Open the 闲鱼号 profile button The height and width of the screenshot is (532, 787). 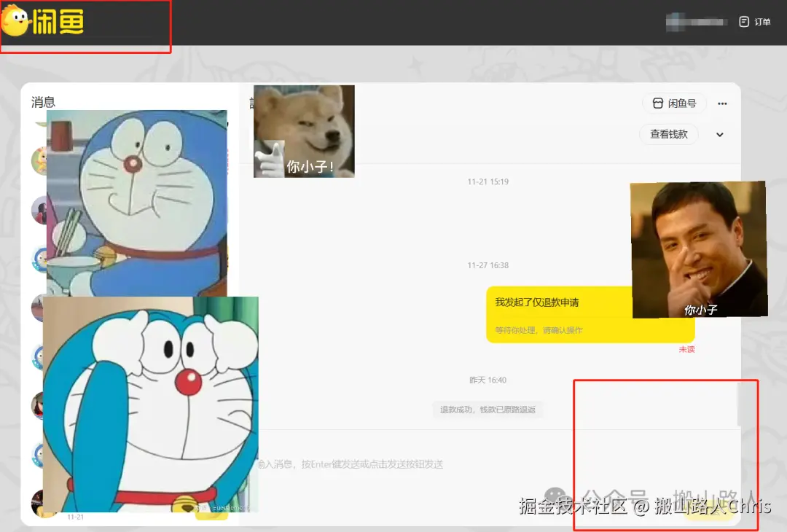[x=675, y=103]
